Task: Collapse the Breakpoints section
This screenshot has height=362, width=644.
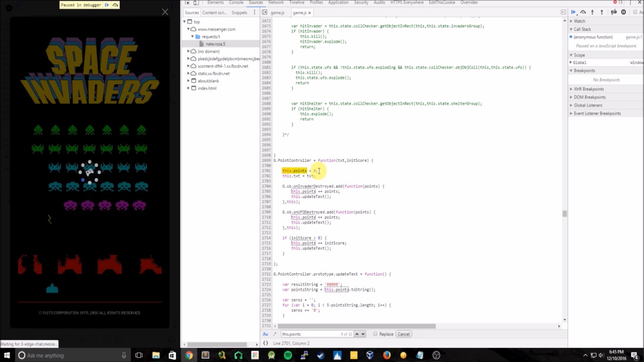Action: click(x=606, y=70)
